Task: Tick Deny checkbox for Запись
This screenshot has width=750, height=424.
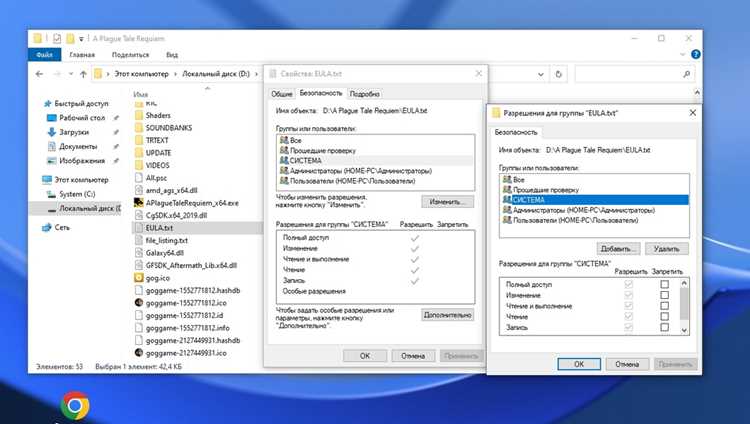Action: click(x=664, y=327)
